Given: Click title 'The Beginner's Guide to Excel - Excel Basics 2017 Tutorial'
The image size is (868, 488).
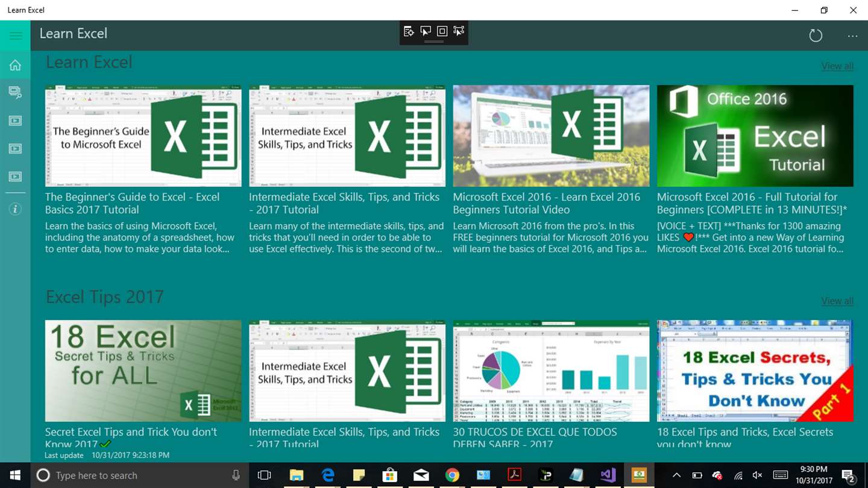Looking at the screenshot, I should tap(133, 203).
